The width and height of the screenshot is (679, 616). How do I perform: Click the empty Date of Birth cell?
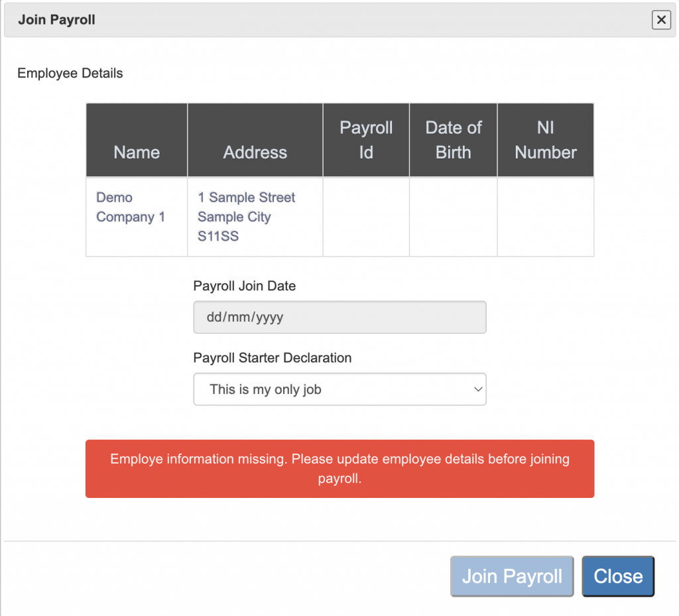pyautogui.click(x=454, y=217)
